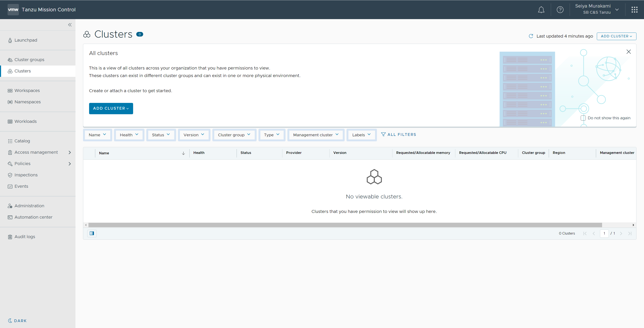Toggle the DARK theme switch
This screenshot has width=644, height=328.
point(17,321)
